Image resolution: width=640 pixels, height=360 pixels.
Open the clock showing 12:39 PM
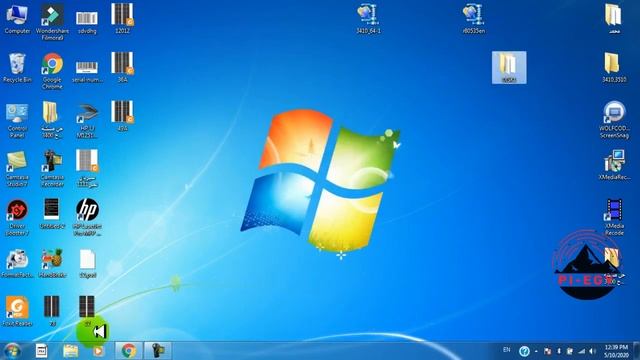(616, 351)
